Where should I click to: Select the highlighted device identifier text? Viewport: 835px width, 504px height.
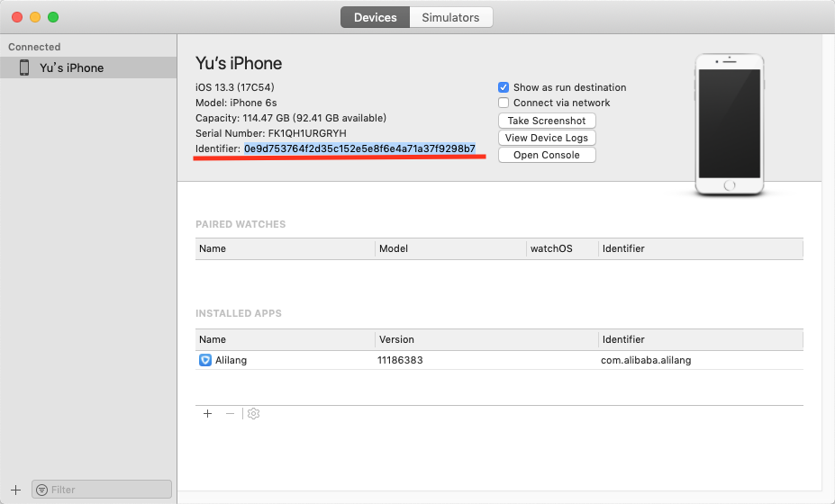[360, 148]
